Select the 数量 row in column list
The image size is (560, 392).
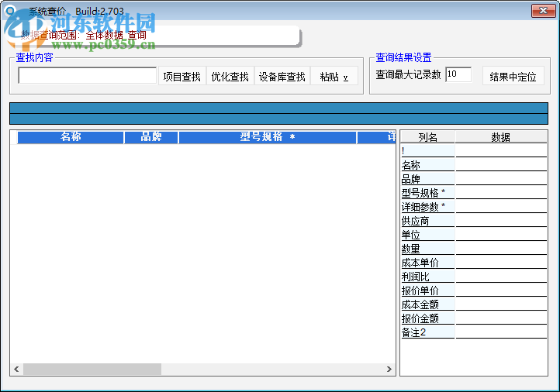pyautogui.click(x=428, y=248)
